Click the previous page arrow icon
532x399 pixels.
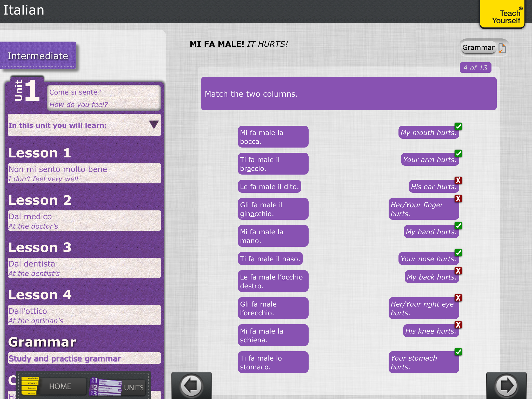pos(192,385)
